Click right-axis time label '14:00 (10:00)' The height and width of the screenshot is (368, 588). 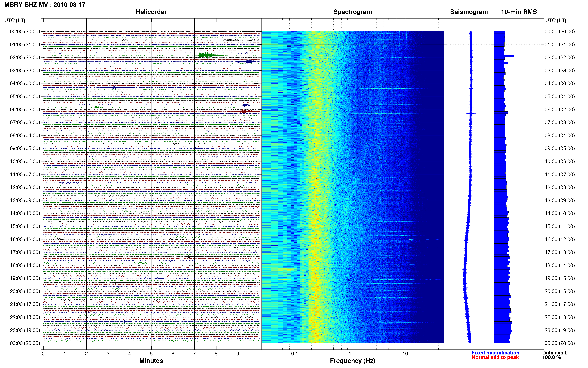pos(560,213)
